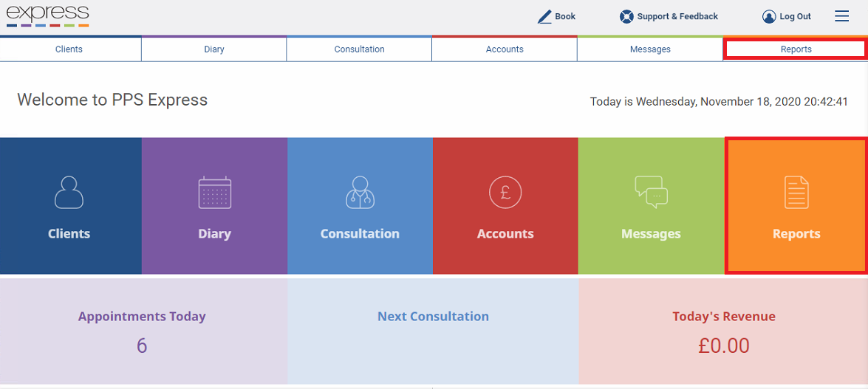Select the Messages tab
This screenshot has width=868, height=389.
tap(650, 49)
